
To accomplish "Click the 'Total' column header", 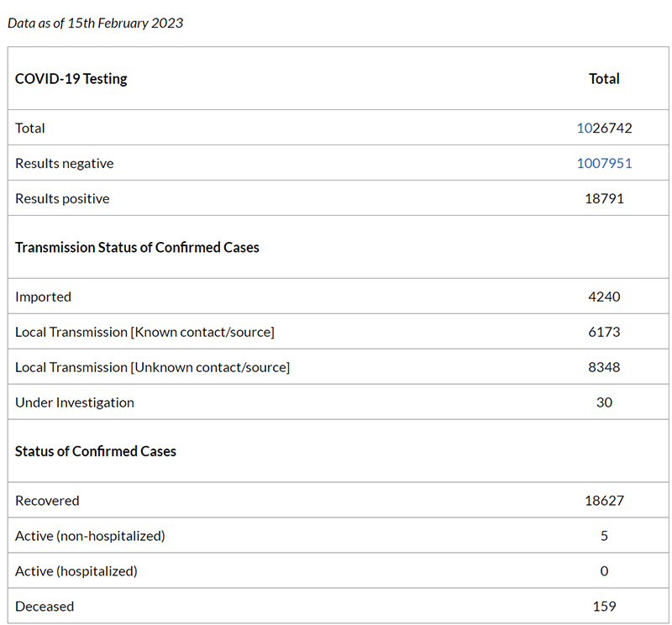I will click(x=604, y=79).
